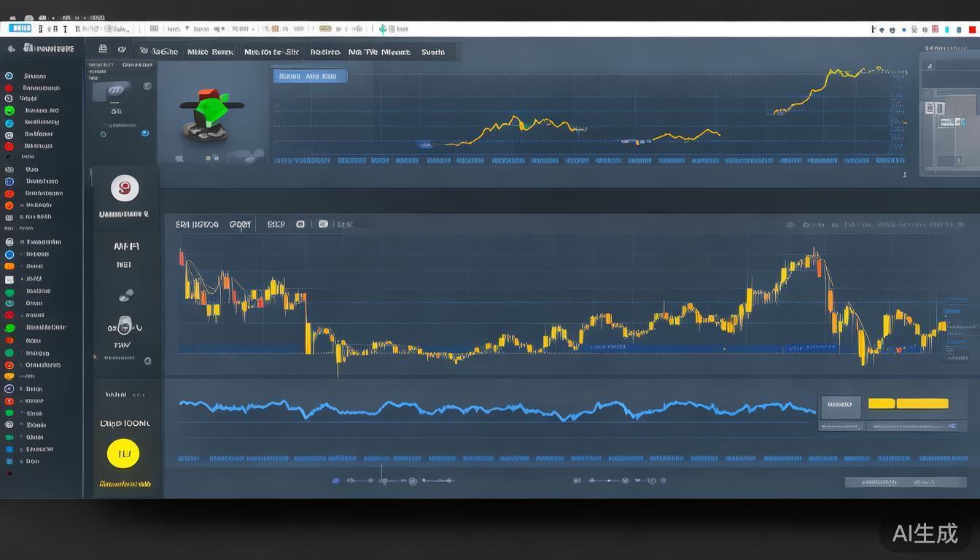
Task: Click the teal candlestick icon in top toolbar
Action: [383, 29]
